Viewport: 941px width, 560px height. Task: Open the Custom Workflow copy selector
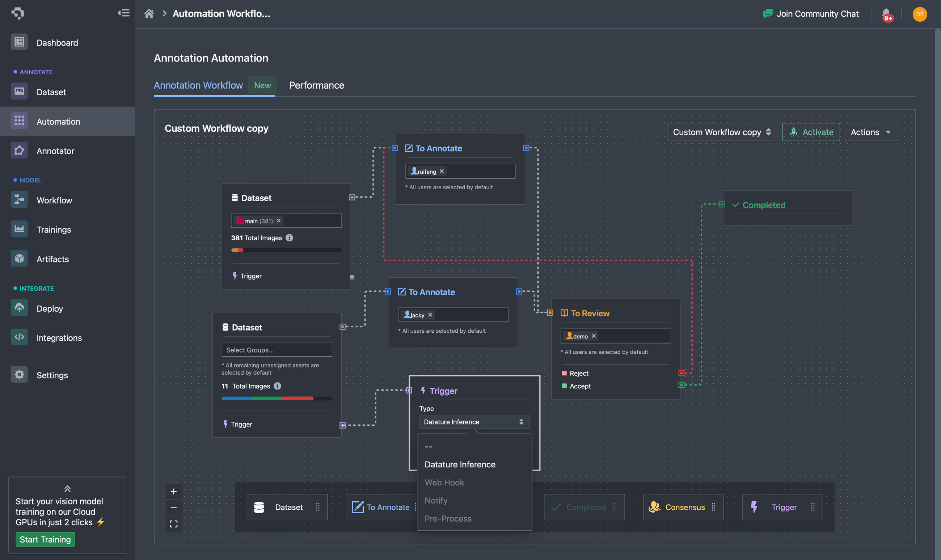[720, 132]
